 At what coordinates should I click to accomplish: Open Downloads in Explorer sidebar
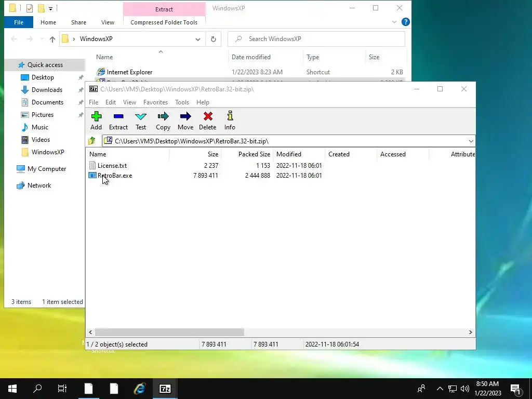pyautogui.click(x=47, y=90)
